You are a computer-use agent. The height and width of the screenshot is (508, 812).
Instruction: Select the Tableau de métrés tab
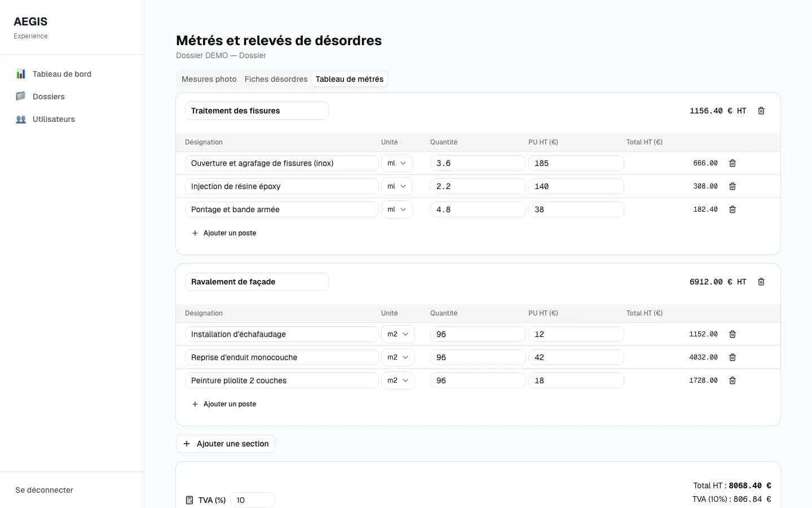click(x=350, y=79)
